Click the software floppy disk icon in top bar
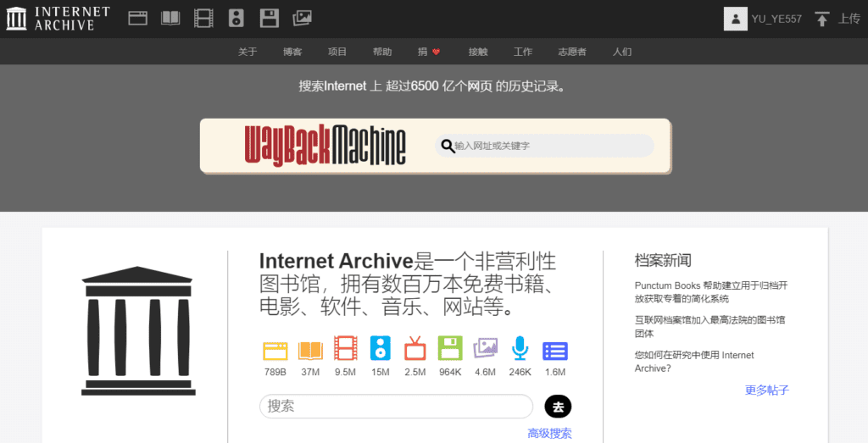868x443 pixels. coord(269,18)
